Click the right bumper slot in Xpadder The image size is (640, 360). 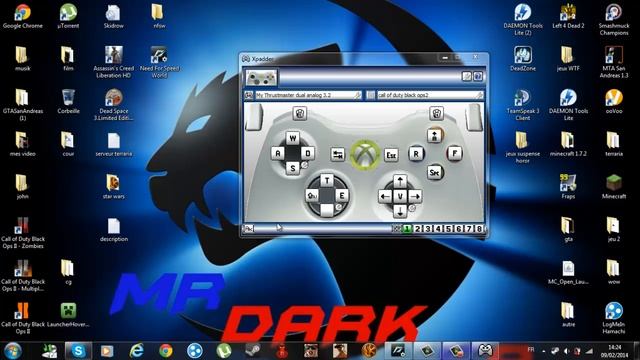point(474,117)
